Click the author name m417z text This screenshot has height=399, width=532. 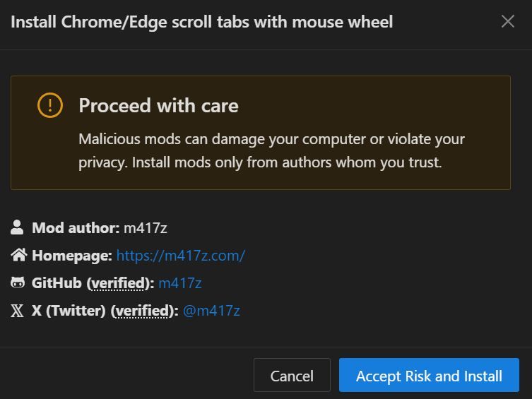[145, 227]
